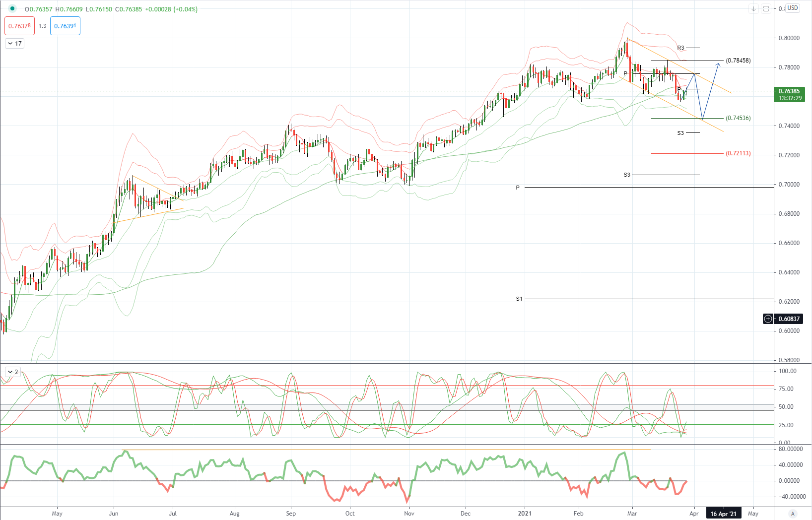Click the 2021 label on time axis
Image resolution: width=812 pixels, height=520 pixels.
(525, 514)
